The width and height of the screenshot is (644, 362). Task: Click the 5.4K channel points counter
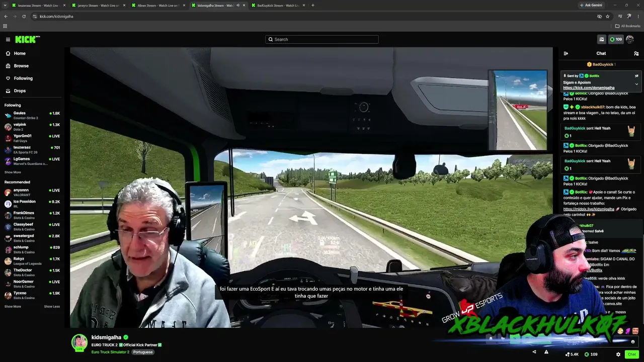click(572, 354)
